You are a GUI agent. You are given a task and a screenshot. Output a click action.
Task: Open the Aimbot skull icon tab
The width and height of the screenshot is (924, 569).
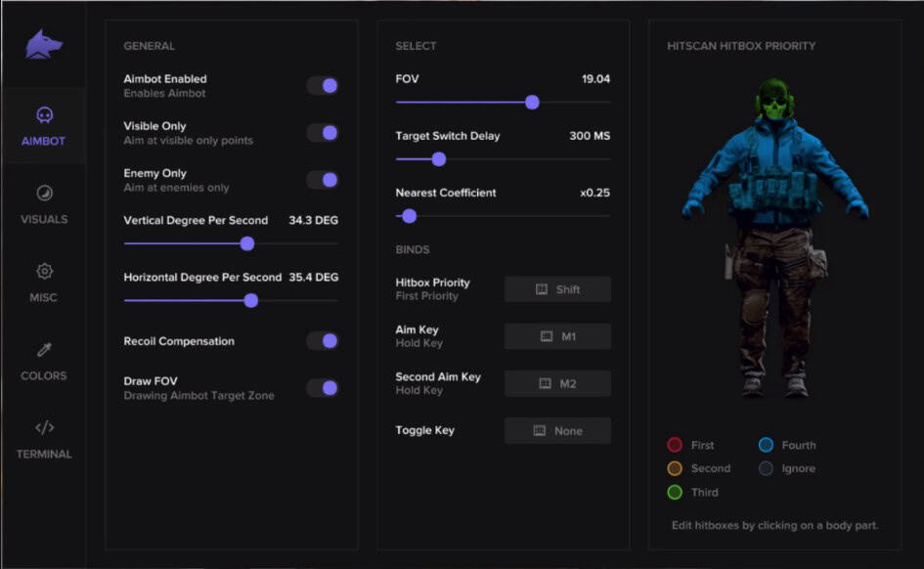(44, 116)
